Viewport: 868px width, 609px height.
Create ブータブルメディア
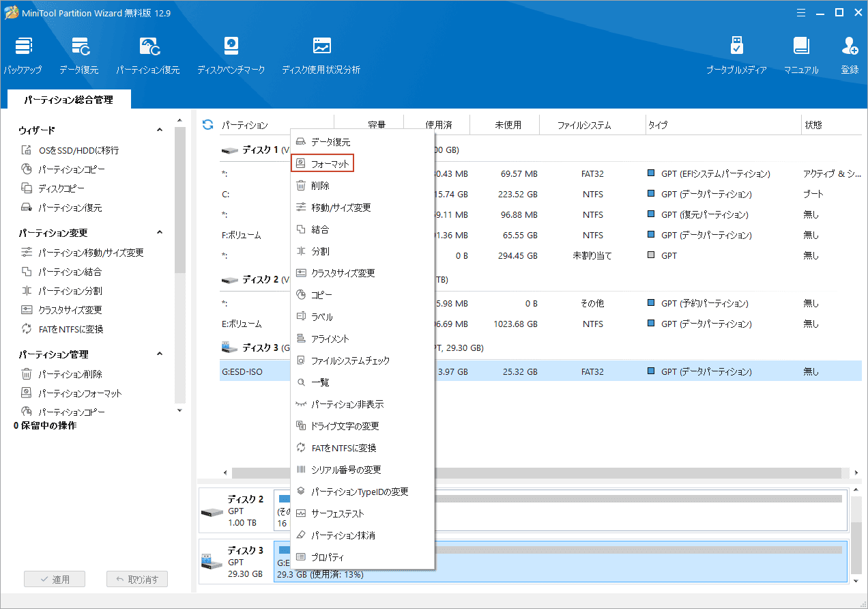(x=736, y=55)
